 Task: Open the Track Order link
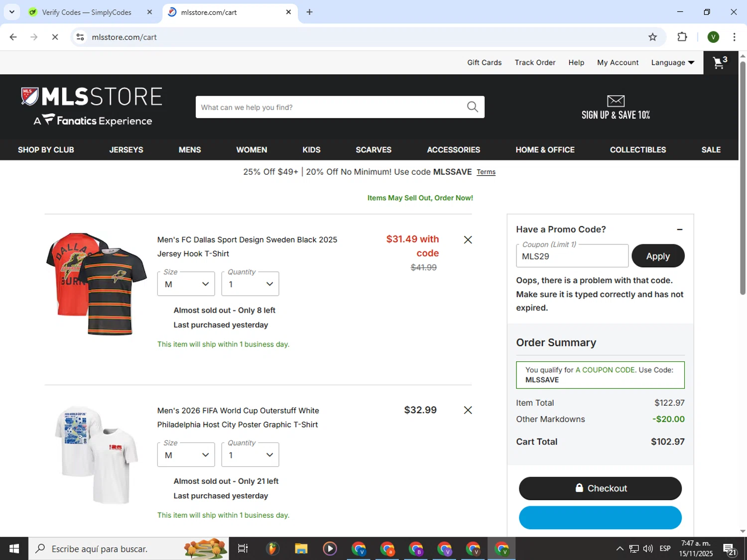535,62
